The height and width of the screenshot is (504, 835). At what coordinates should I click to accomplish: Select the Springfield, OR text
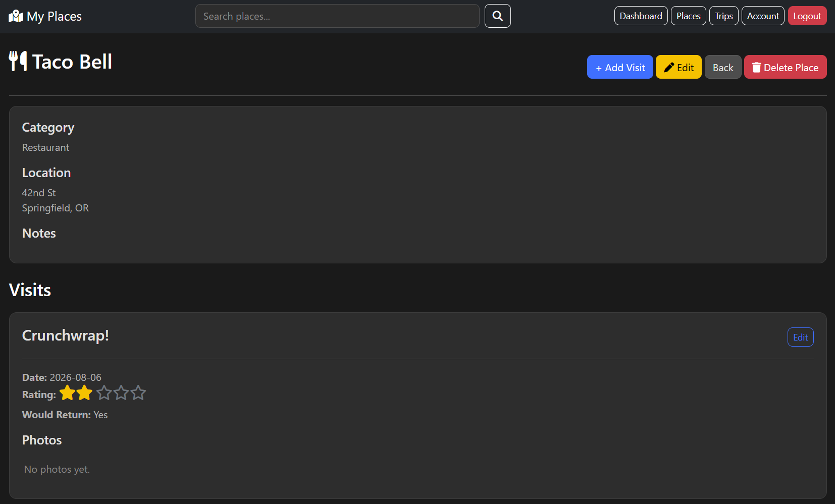coord(56,208)
